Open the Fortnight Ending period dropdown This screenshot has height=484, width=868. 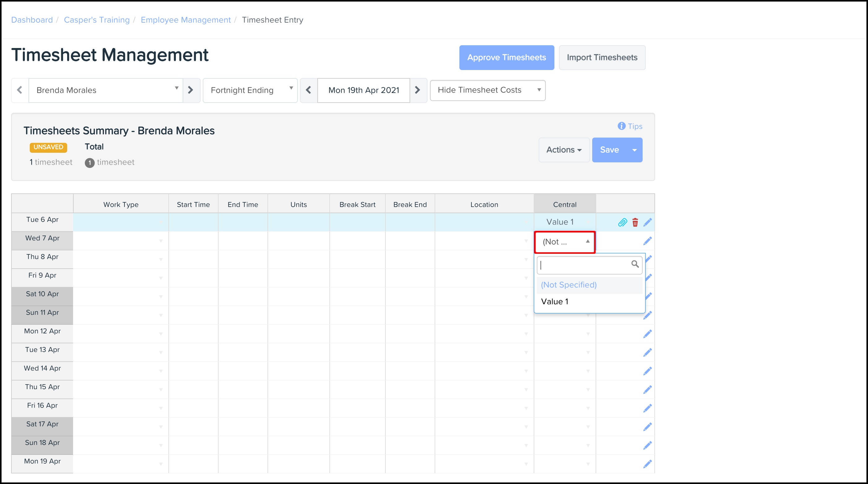[250, 90]
